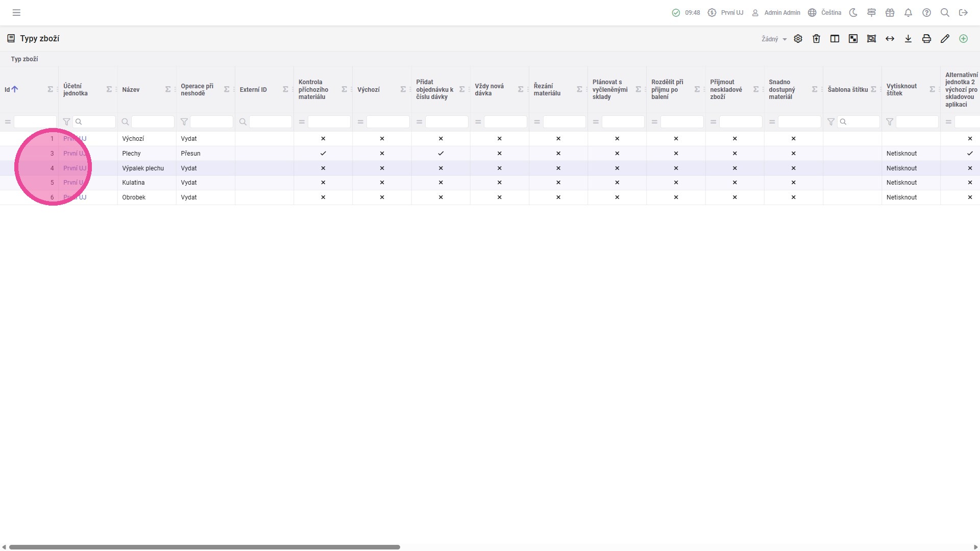
Task: Open the Žádný layout dropdown
Action: (774, 39)
